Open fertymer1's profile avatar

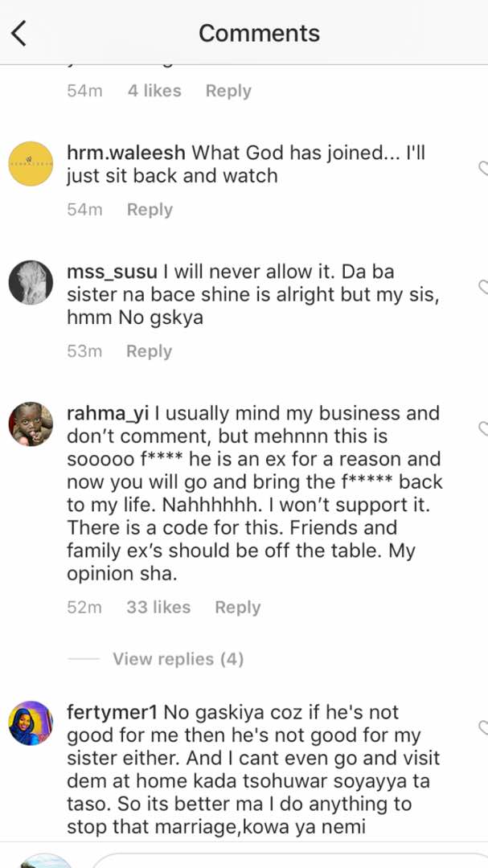click(31, 723)
